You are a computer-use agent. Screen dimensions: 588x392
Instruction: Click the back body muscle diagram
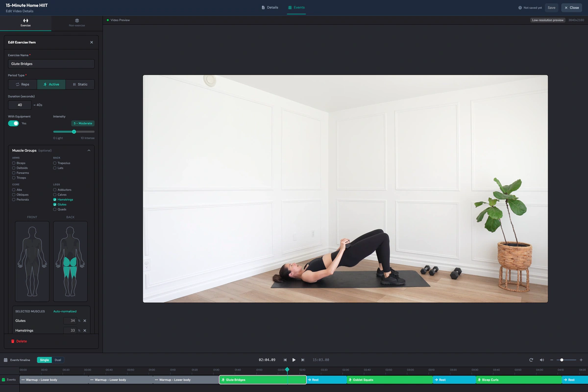71,261
